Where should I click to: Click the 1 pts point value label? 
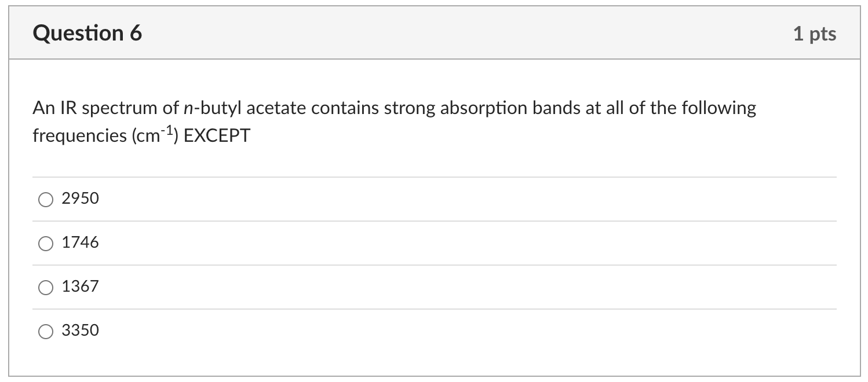(815, 34)
